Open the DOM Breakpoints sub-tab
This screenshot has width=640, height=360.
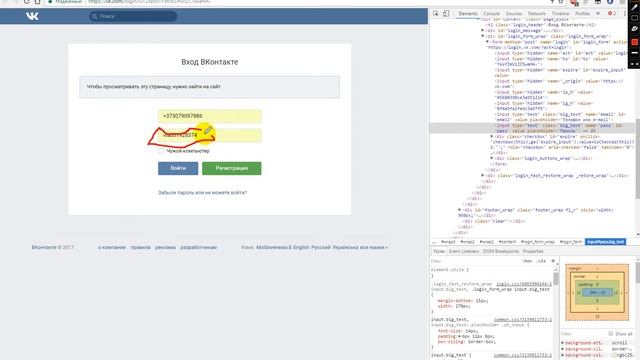[501, 251]
